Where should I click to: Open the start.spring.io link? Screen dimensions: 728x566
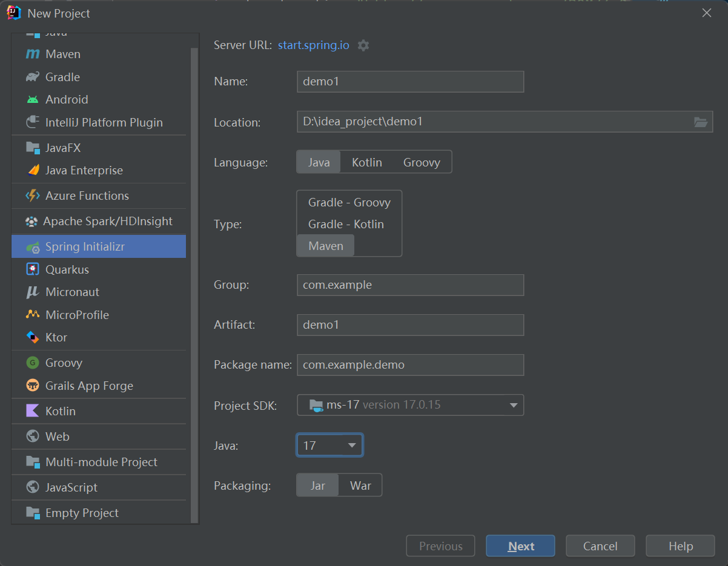pyautogui.click(x=314, y=45)
